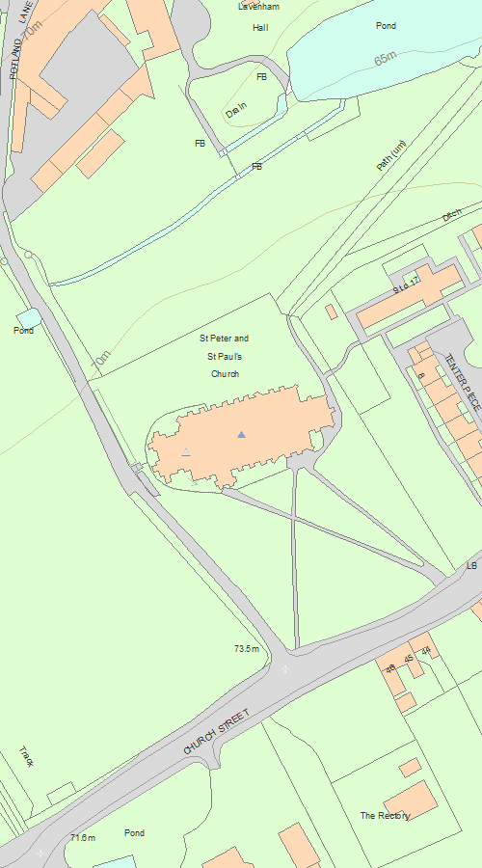This screenshot has width=482, height=868.
Task: Click the 9 to 17 building label
Action: click(407, 285)
